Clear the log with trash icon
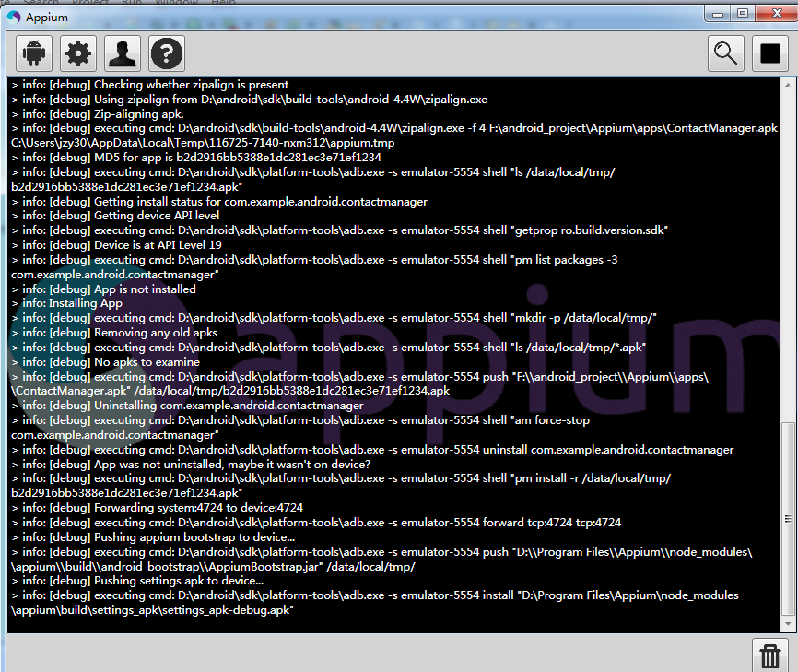The image size is (798, 672). coord(770,655)
